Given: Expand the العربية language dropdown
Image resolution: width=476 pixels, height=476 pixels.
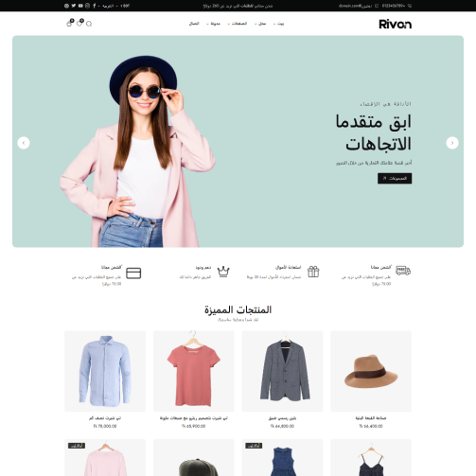Looking at the screenshot, I should pos(106,6).
